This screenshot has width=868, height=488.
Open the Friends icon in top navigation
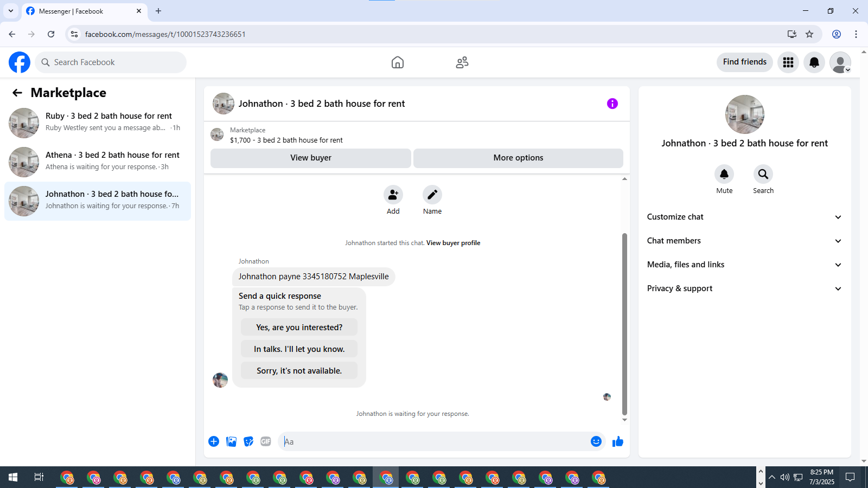click(462, 62)
